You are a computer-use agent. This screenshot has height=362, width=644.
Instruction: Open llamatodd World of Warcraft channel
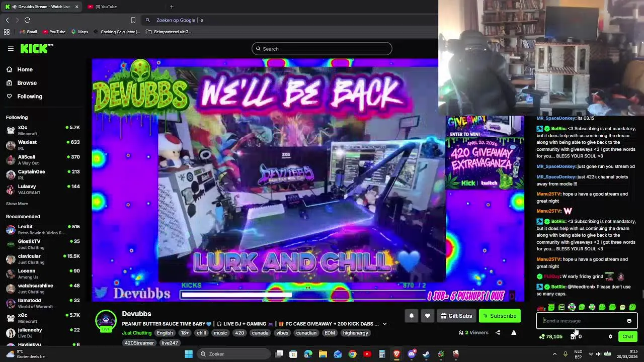click(43, 303)
